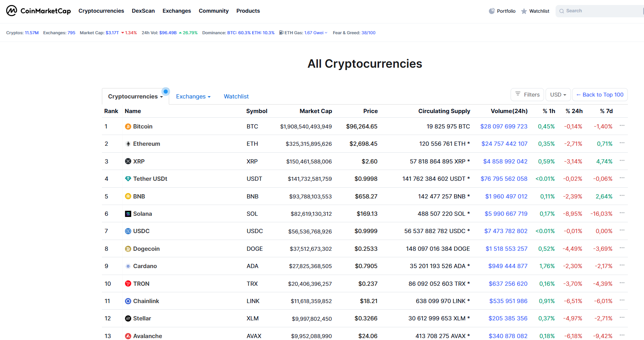This screenshot has height=340, width=644.
Task: Click the TRON coin icon
Action: tap(128, 284)
